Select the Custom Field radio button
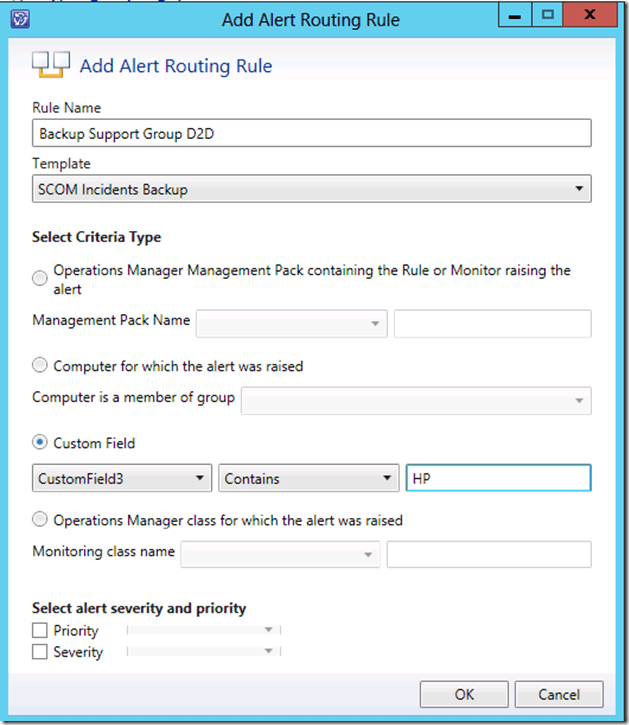The height and width of the screenshot is (725, 629). [x=41, y=443]
